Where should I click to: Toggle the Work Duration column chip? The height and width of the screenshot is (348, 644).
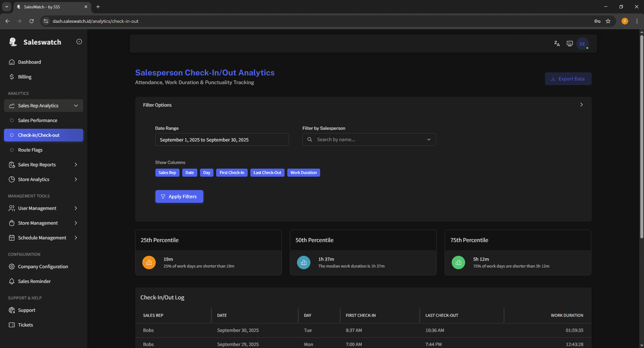303,173
